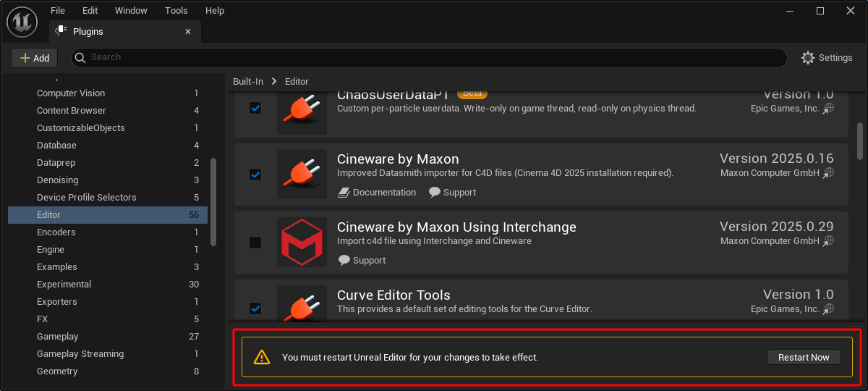Screen dimensions: 868x391
Task: Click the Curve Editor Tools title
Action: pyautogui.click(x=393, y=295)
